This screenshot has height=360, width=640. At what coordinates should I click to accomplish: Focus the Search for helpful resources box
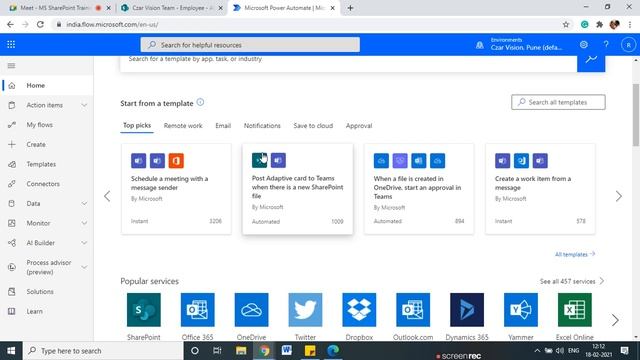pyautogui.click(x=250, y=45)
